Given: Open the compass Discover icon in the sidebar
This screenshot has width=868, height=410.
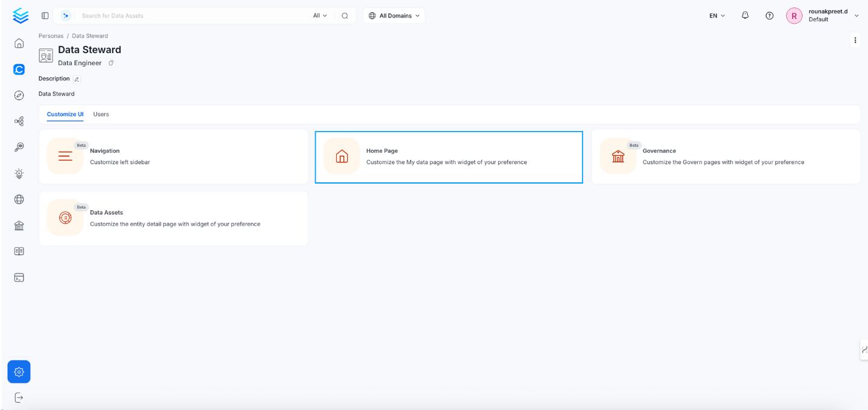Looking at the screenshot, I should (x=19, y=95).
